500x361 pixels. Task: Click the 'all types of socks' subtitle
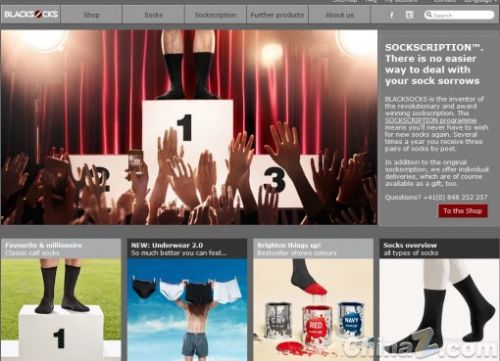[x=411, y=253]
